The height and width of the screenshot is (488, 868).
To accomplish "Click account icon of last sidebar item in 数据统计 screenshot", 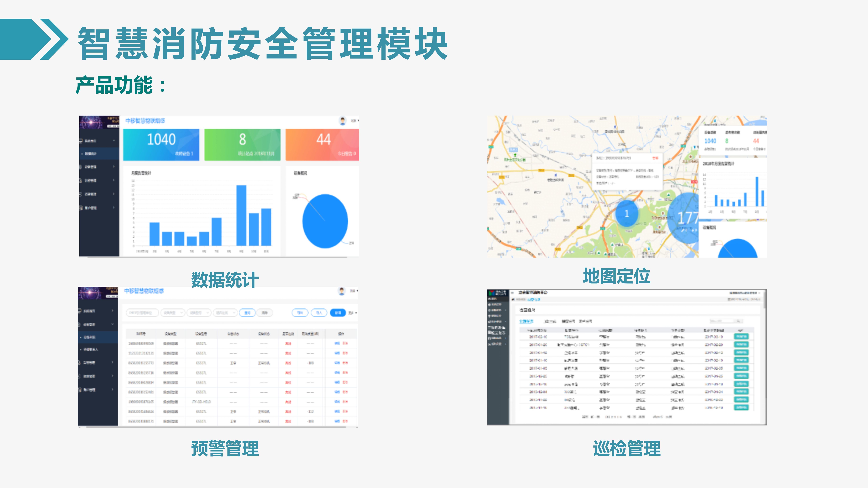I will pos(81,208).
